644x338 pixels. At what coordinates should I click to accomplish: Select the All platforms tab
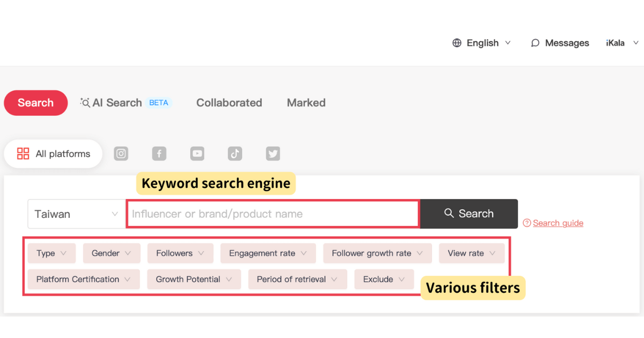[x=53, y=154]
